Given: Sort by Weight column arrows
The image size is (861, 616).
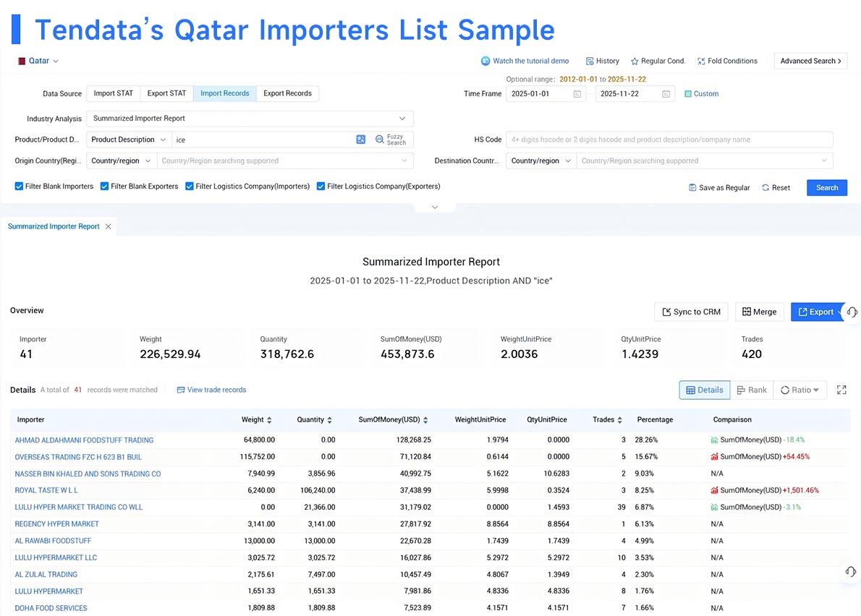Looking at the screenshot, I should [269, 419].
